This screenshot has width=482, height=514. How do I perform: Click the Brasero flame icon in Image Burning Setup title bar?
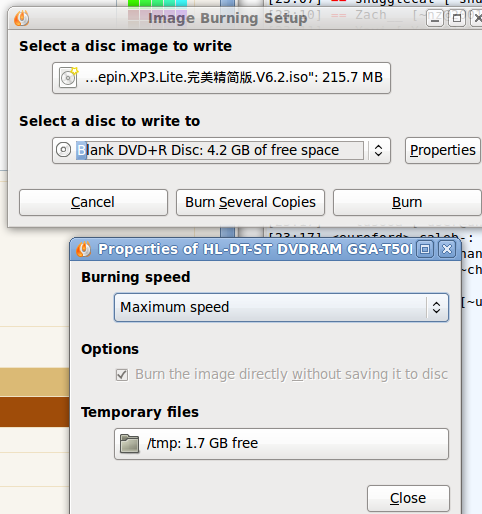click(x=21, y=18)
